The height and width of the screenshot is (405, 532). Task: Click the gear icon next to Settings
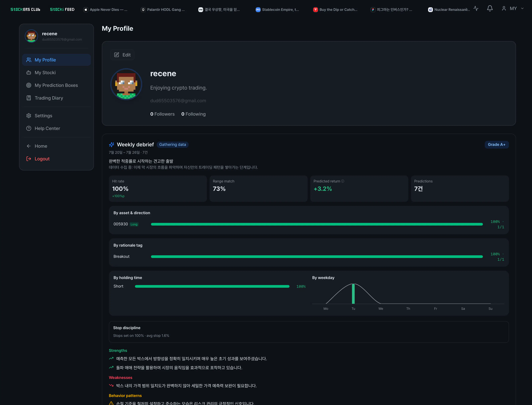tap(29, 116)
